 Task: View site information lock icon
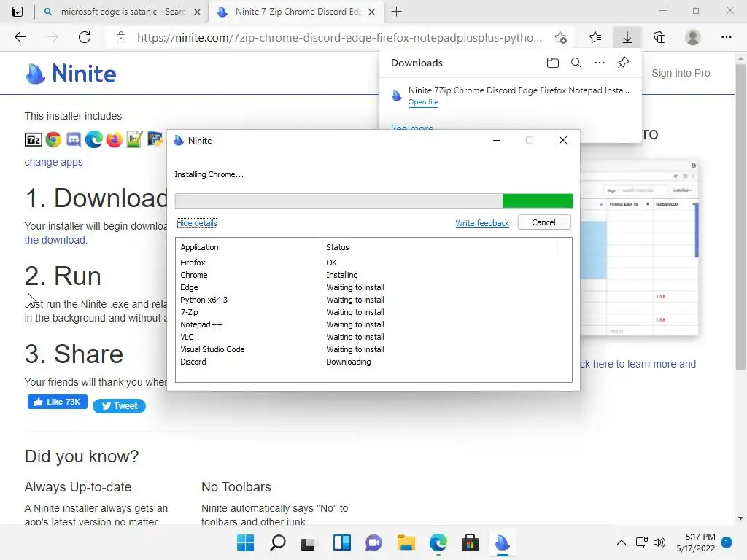121,37
